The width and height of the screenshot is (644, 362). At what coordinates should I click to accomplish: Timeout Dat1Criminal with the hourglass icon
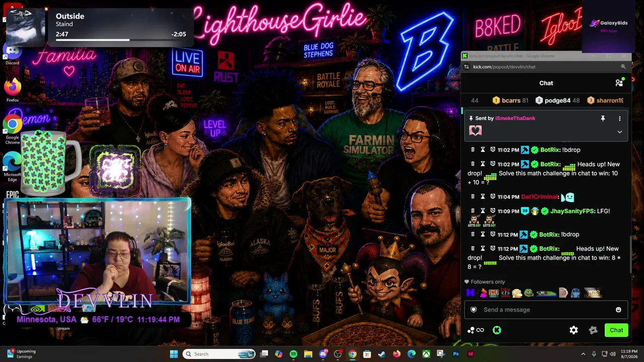coord(482,197)
